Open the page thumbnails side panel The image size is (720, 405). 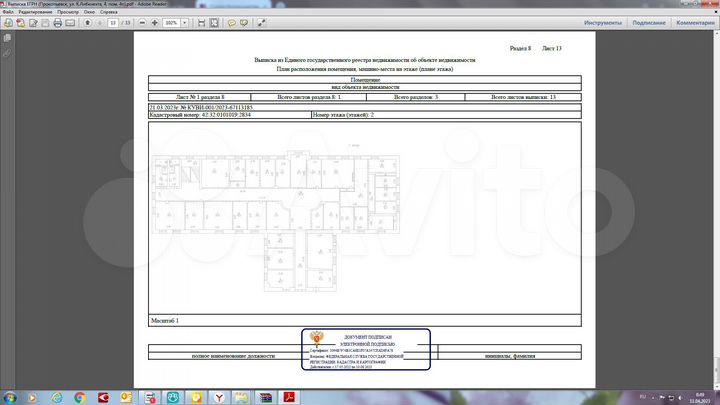6,39
